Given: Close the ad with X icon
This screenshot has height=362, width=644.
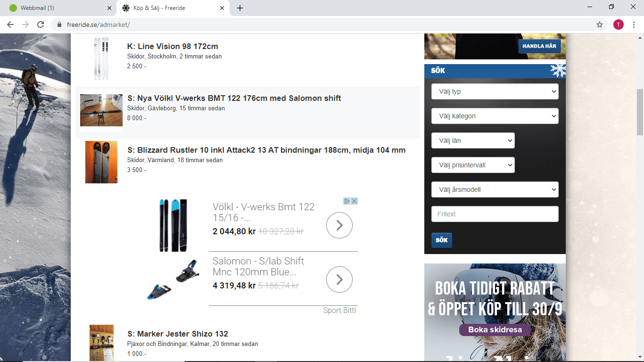Looking at the screenshot, I should coord(354,201).
